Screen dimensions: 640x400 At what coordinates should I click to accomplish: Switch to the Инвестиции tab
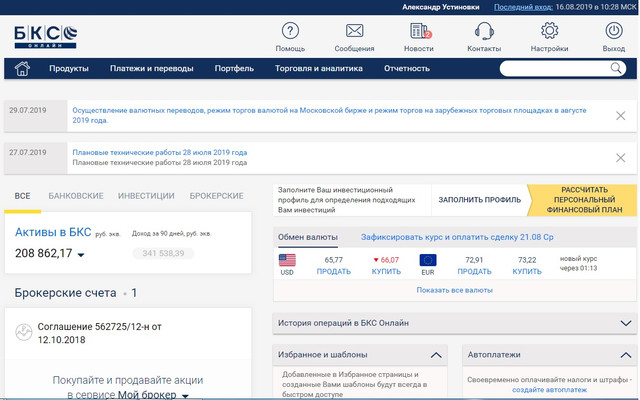(146, 196)
